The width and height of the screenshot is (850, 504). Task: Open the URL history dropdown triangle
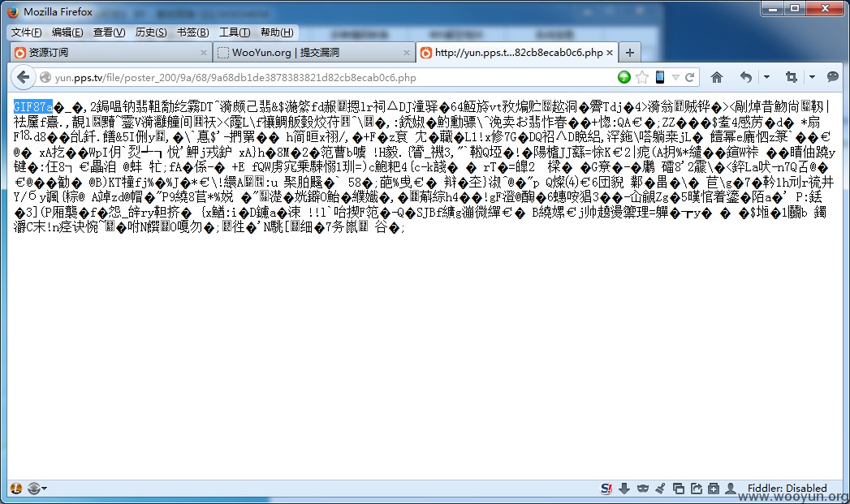675,77
